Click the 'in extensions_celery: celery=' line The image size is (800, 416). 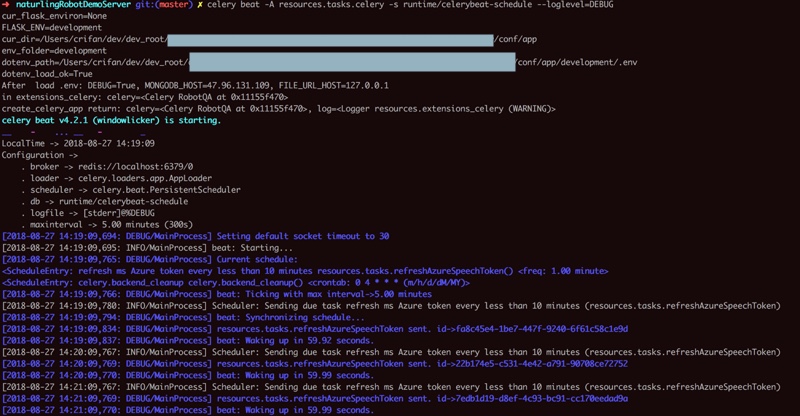tap(145, 97)
